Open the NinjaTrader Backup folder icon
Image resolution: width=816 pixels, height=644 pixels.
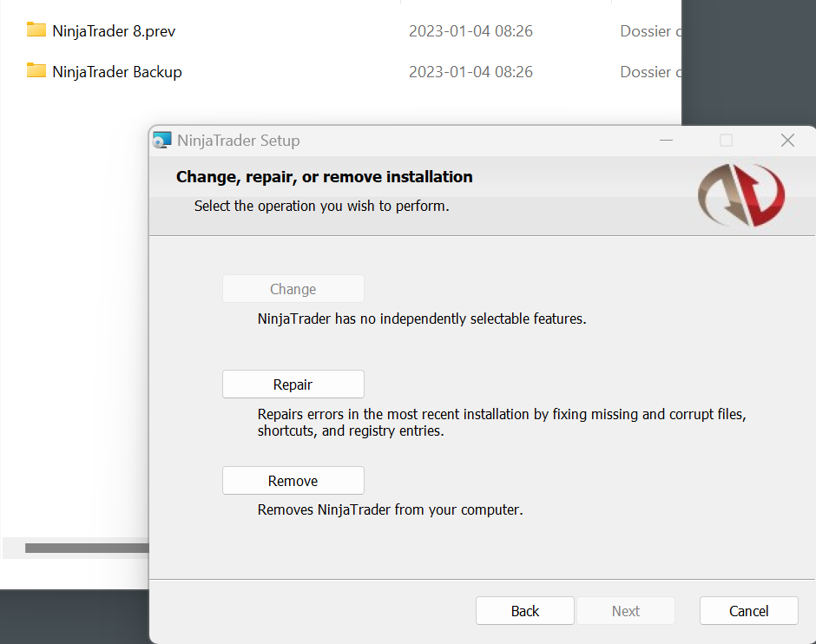[36, 71]
